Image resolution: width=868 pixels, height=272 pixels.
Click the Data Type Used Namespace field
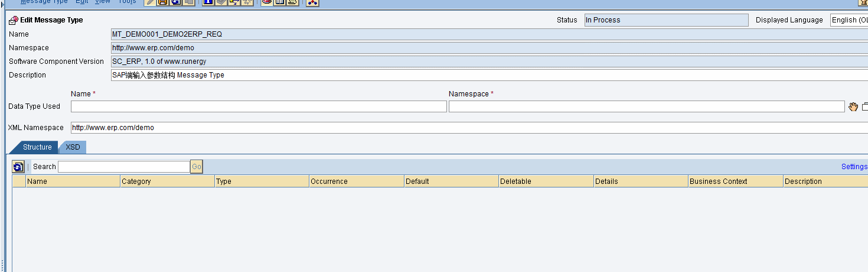tap(647, 106)
